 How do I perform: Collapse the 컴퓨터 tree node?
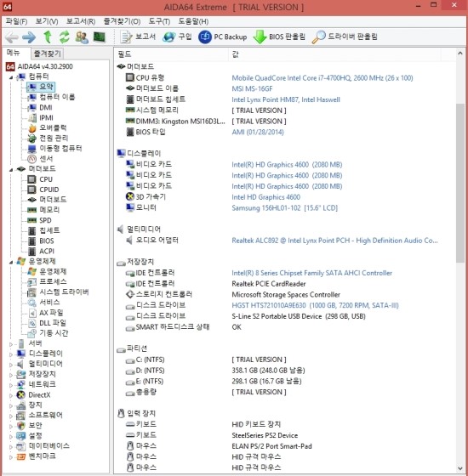coord(11,77)
